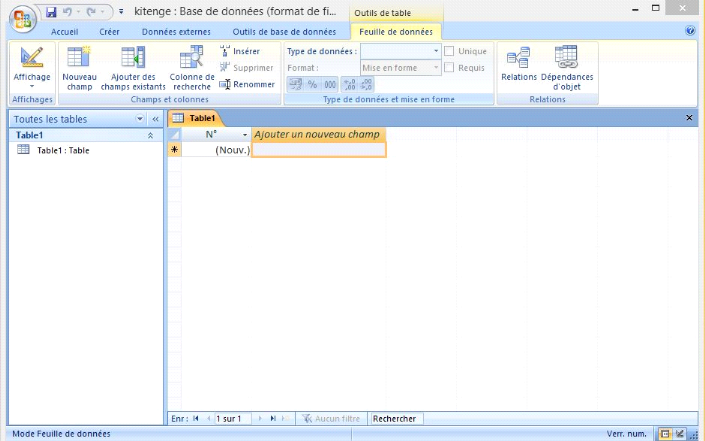Open the Données externes tab
The image size is (705, 441).
click(176, 32)
